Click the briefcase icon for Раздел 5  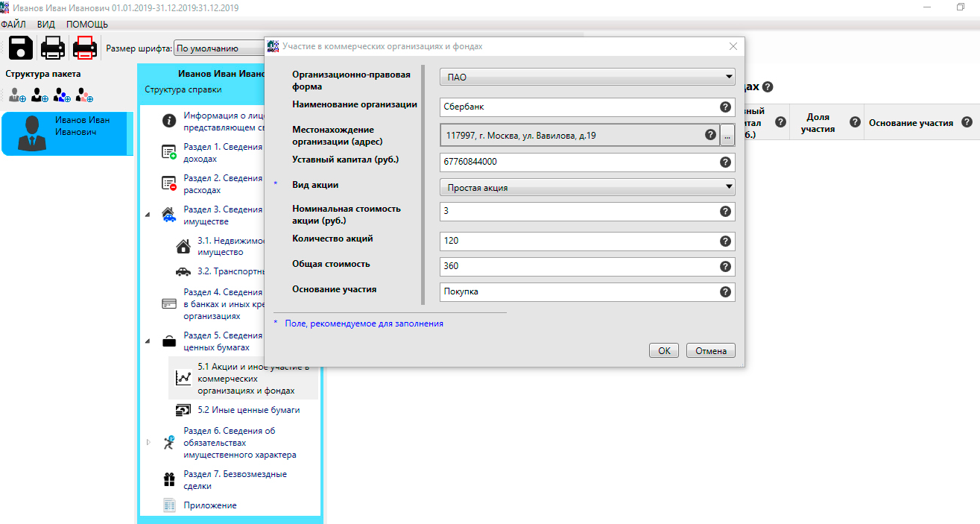click(x=169, y=341)
